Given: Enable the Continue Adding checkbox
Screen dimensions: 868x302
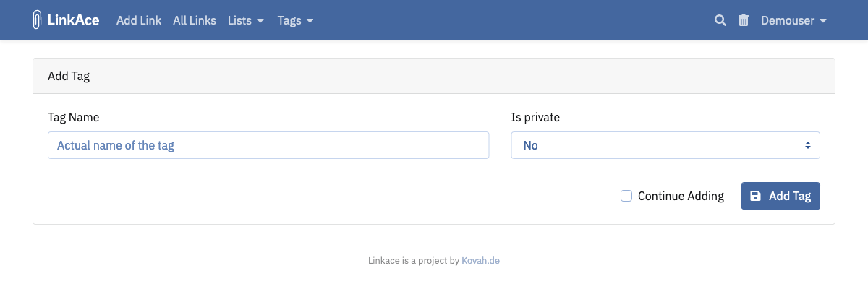Looking at the screenshot, I should 626,196.
